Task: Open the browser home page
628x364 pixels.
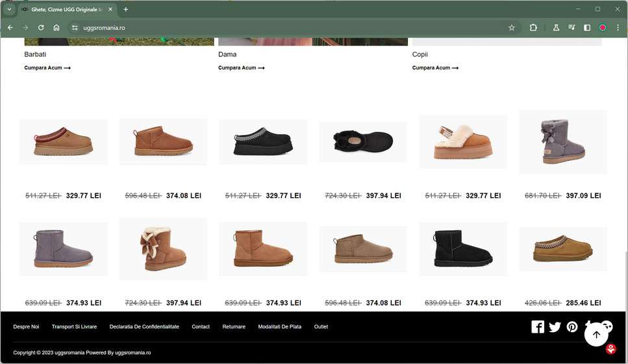Action: [57, 28]
